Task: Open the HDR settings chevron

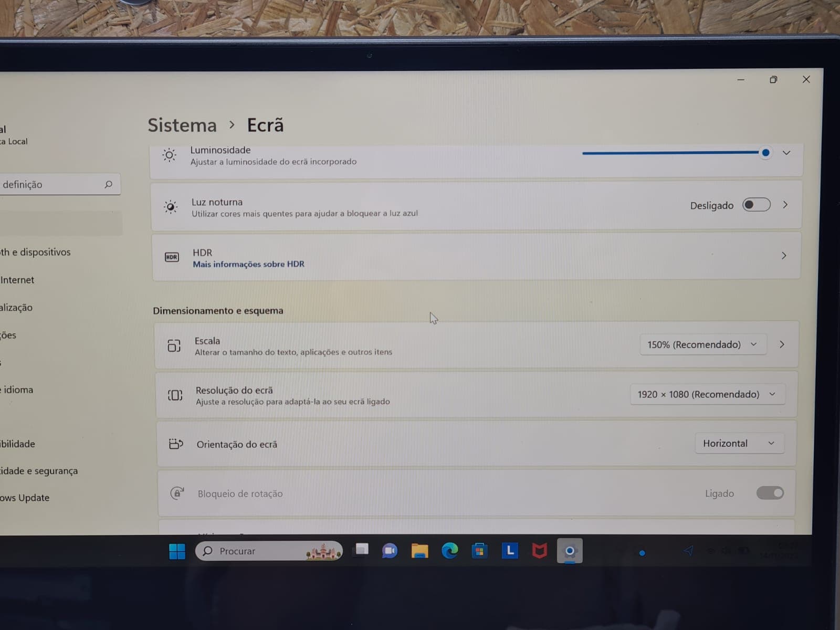Action: tap(784, 256)
